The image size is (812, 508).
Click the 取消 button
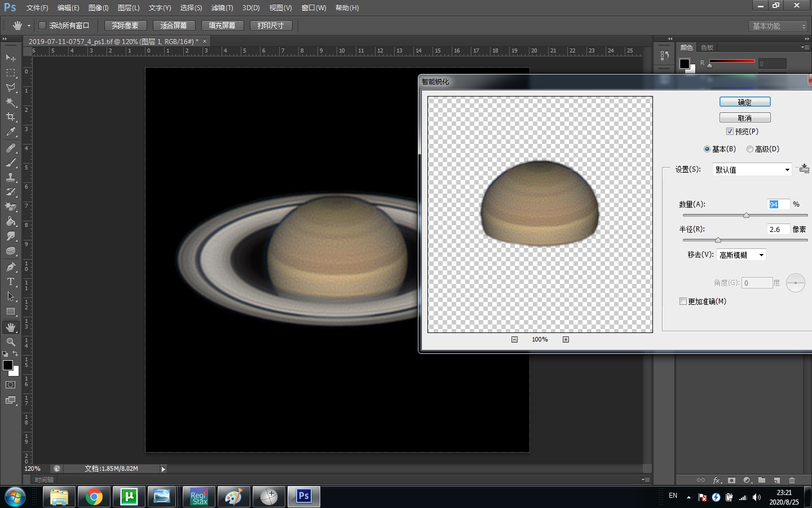pyautogui.click(x=745, y=118)
